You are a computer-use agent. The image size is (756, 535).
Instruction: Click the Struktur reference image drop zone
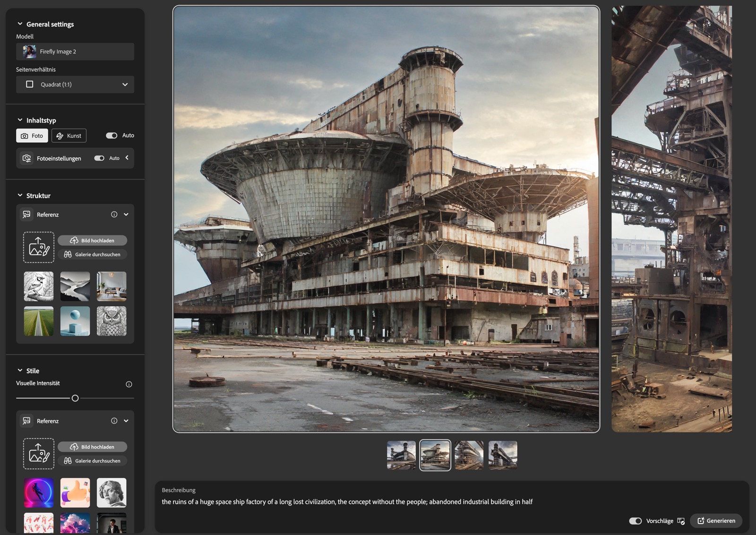pyautogui.click(x=39, y=247)
